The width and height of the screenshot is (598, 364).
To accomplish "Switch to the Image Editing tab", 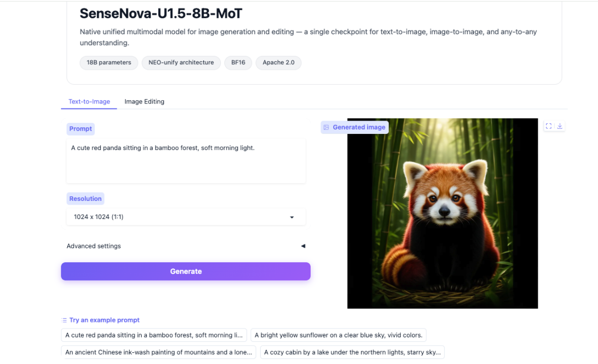I will pyautogui.click(x=144, y=101).
